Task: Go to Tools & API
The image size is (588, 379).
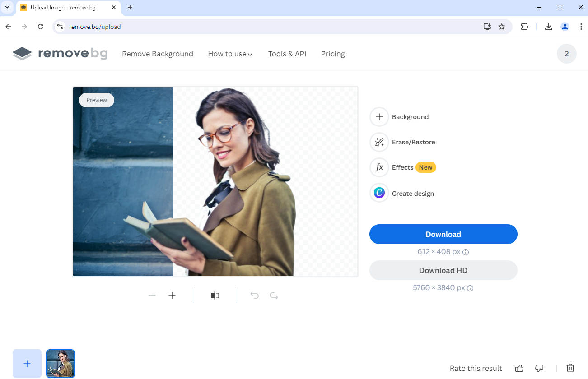Action: click(x=287, y=54)
